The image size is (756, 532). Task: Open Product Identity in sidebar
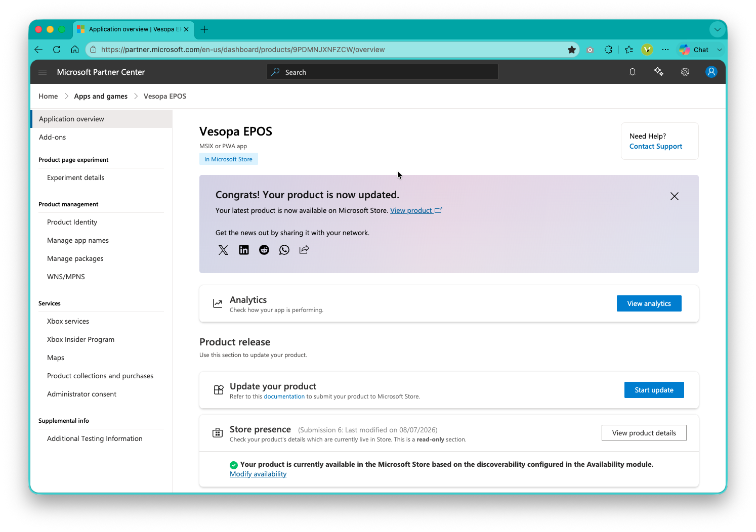point(72,222)
